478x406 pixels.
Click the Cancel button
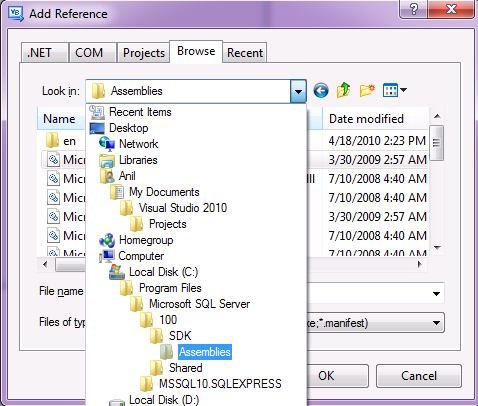419,376
